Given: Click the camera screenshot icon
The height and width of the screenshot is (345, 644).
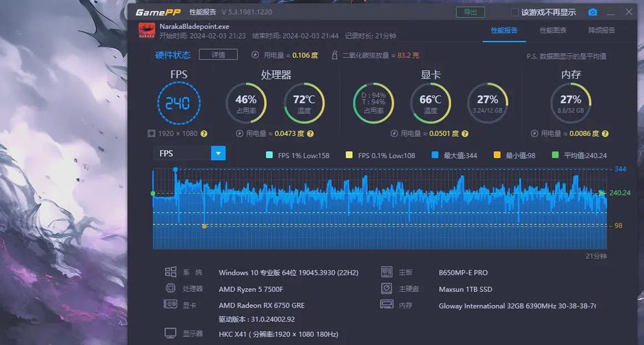Looking at the screenshot, I should click(x=592, y=12).
